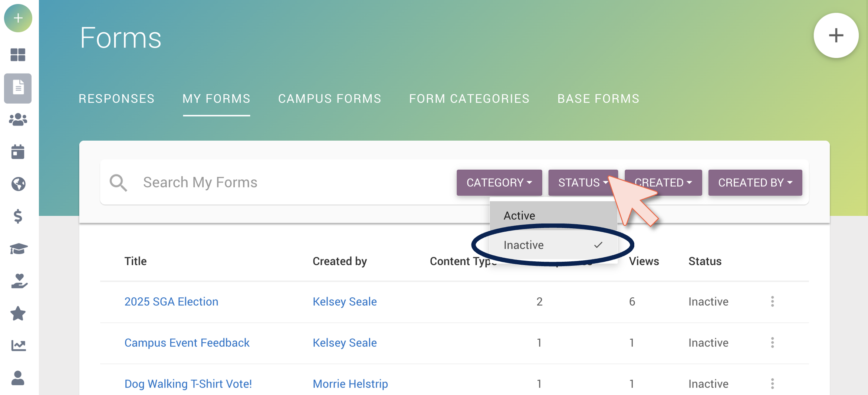868x395 pixels.
Task: Select the My Forms tab
Action: click(216, 99)
